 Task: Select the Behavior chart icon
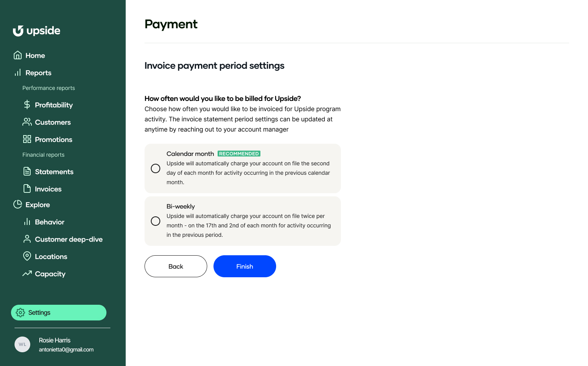(x=27, y=221)
